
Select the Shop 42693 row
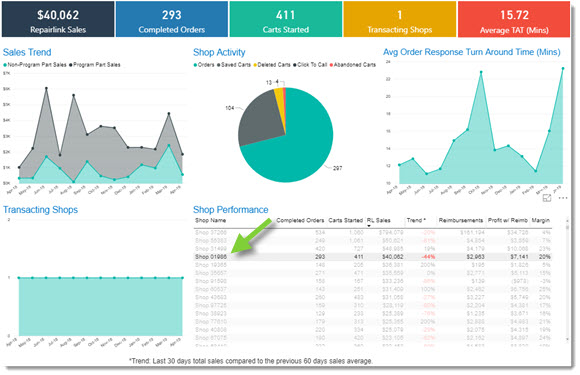point(373,297)
